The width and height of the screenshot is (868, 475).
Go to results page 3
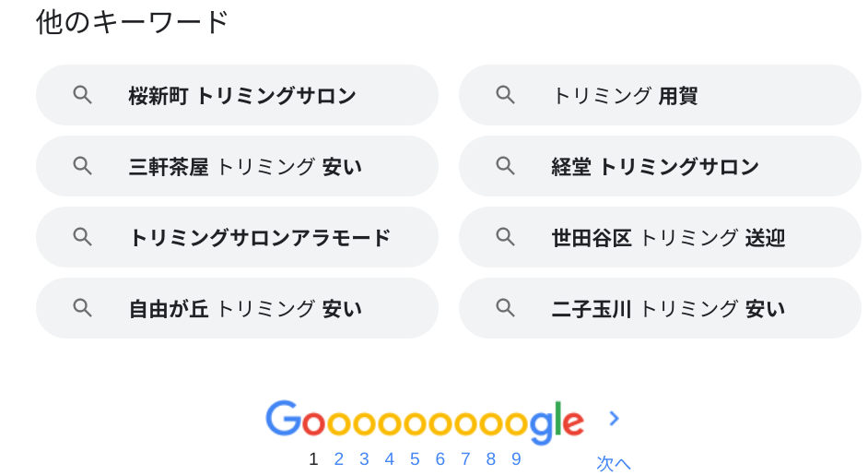pos(364,459)
